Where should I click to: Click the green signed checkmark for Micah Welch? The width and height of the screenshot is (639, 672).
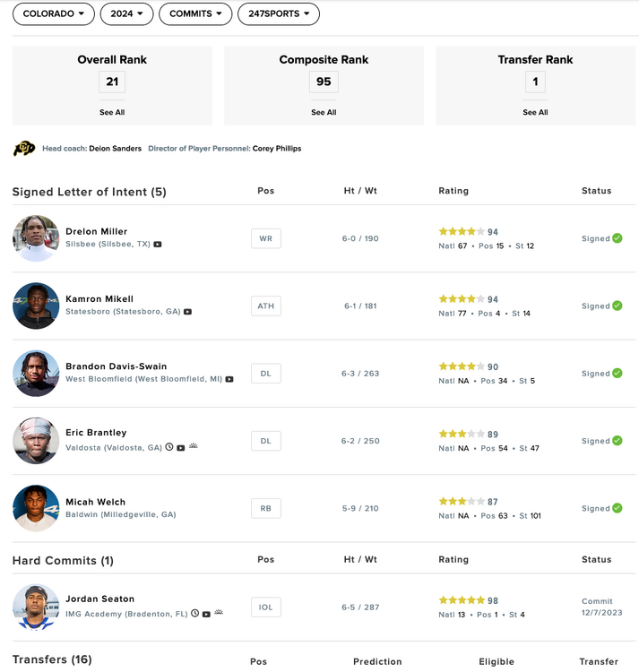pyautogui.click(x=617, y=508)
